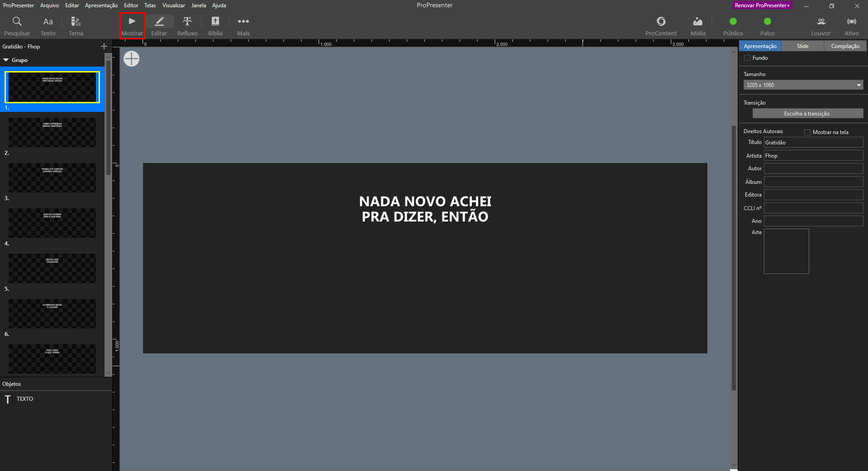Click the Artista field containing Fhop
868x471 pixels.
tap(814, 156)
